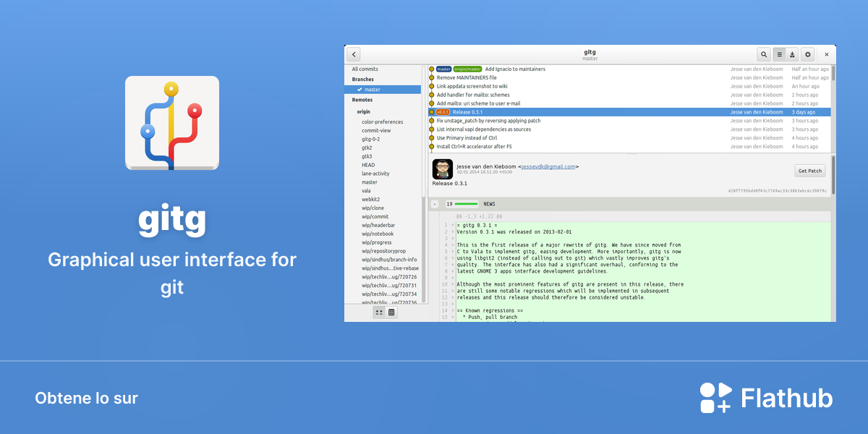Select the wip/techliv...ug/720726 branch
The image size is (868, 434).
[389, 277]
